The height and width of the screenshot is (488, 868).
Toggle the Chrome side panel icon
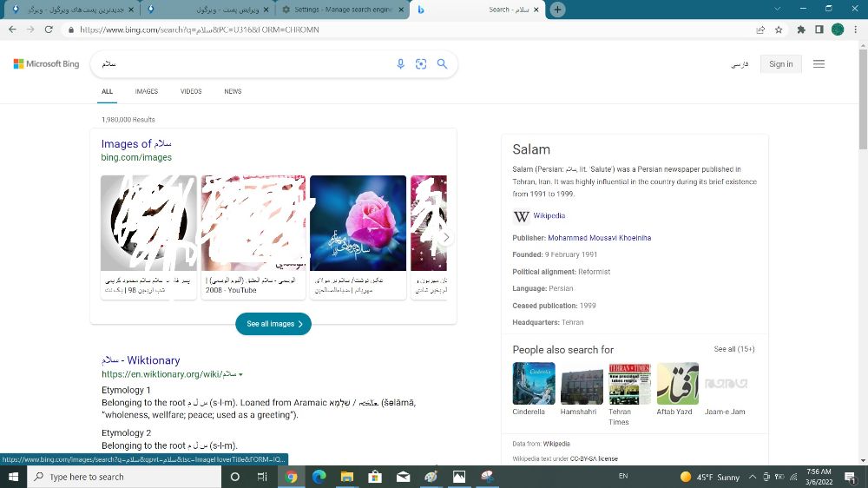click(819, 30)
